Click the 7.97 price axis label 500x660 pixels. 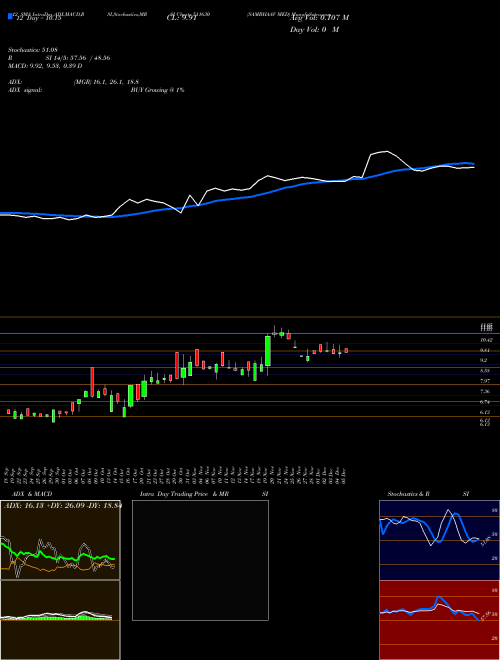484,381
